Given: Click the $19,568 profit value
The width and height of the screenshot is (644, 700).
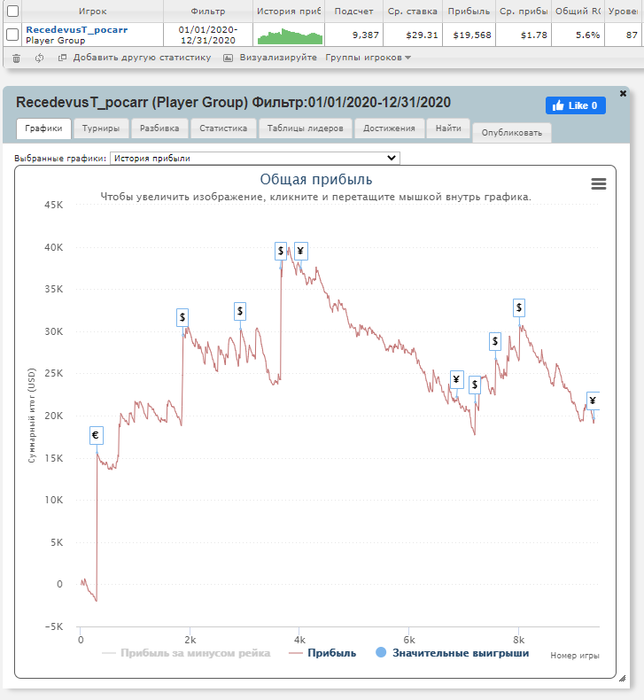Looking at the screenshot, I should click(x=472, y=35).
